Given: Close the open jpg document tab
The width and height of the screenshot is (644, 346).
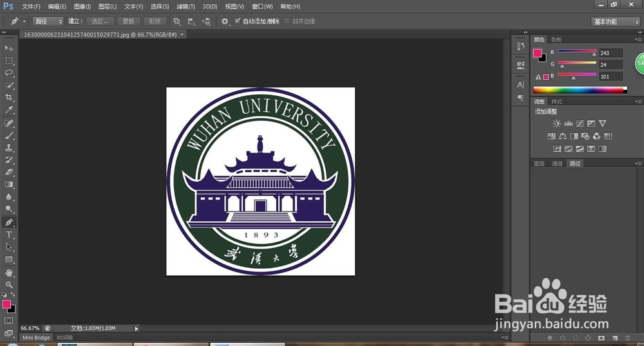Looking at the screenshot, I should [x=182, y=35].
